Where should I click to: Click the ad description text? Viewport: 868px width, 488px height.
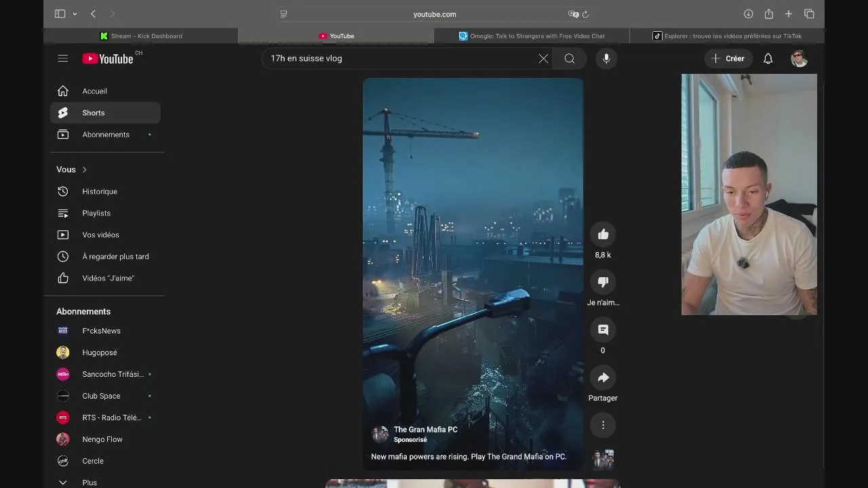click(469, 457)
